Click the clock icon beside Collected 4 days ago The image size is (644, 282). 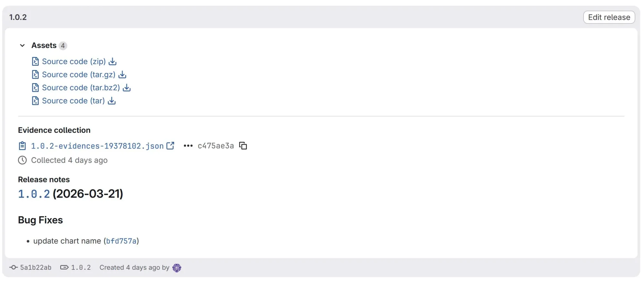coord(22,160)
